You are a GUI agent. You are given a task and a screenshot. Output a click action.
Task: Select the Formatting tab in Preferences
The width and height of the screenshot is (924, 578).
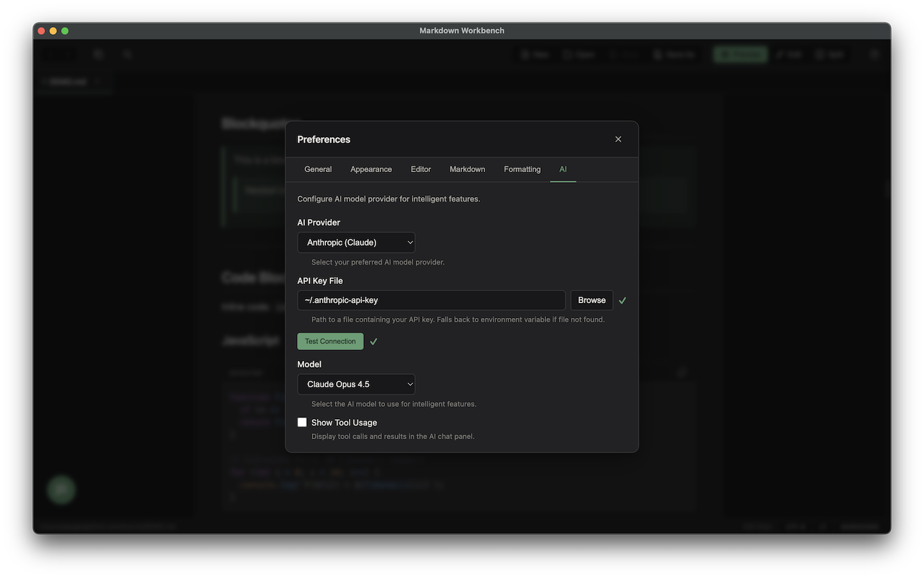point(522,169)
